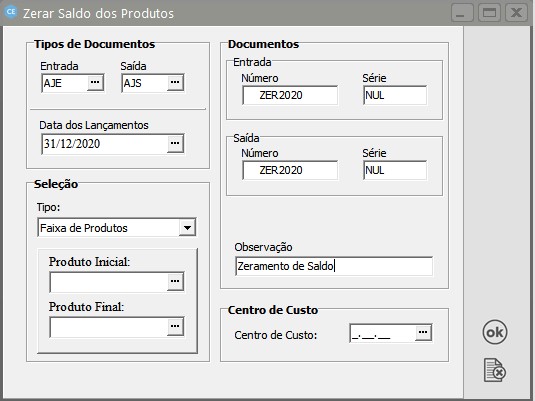
Task: Focus the Saída Número field ZER2020
Action: pos(290,170)
